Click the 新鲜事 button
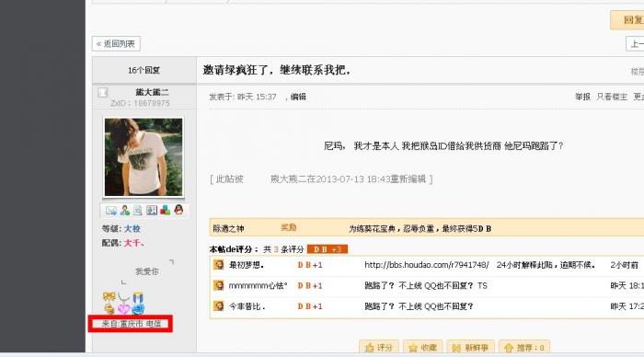Viewport: 644px width, 357px height. click(470, 347)
